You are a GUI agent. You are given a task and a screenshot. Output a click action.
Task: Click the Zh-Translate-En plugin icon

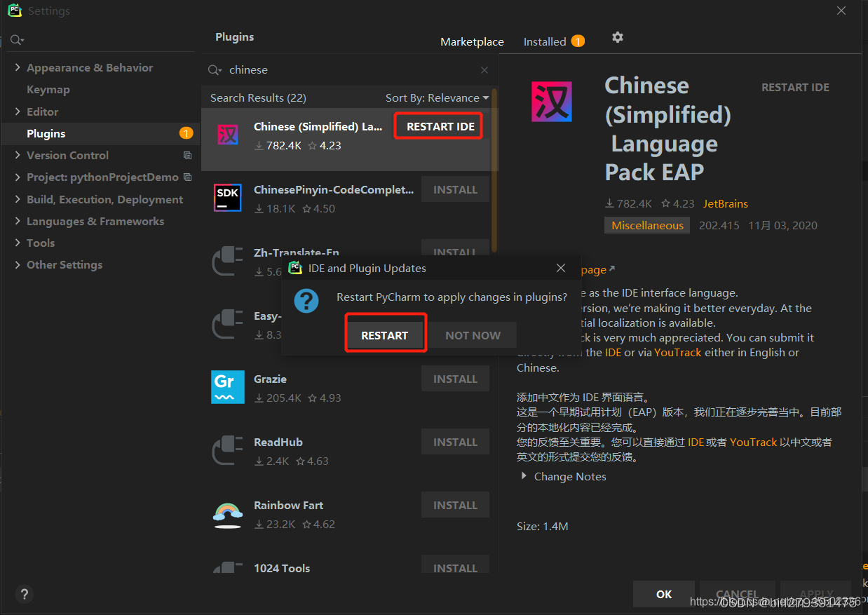coord(227,260)
